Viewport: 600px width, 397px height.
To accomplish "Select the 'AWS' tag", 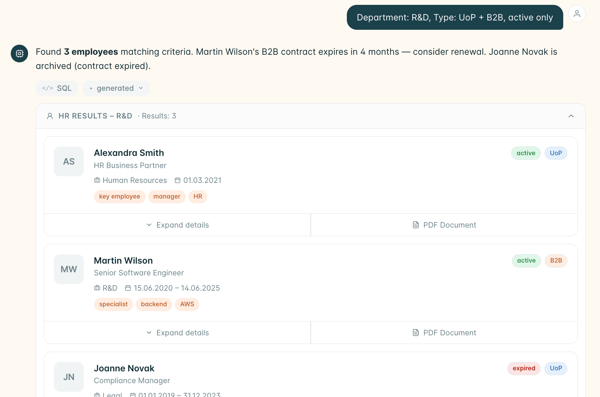I will coord(187,304).
